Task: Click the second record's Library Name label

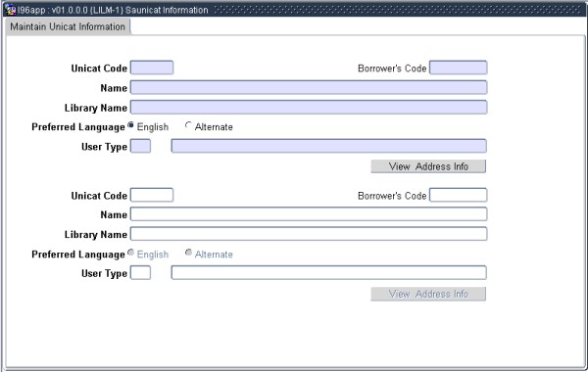Action: [96, 235]
